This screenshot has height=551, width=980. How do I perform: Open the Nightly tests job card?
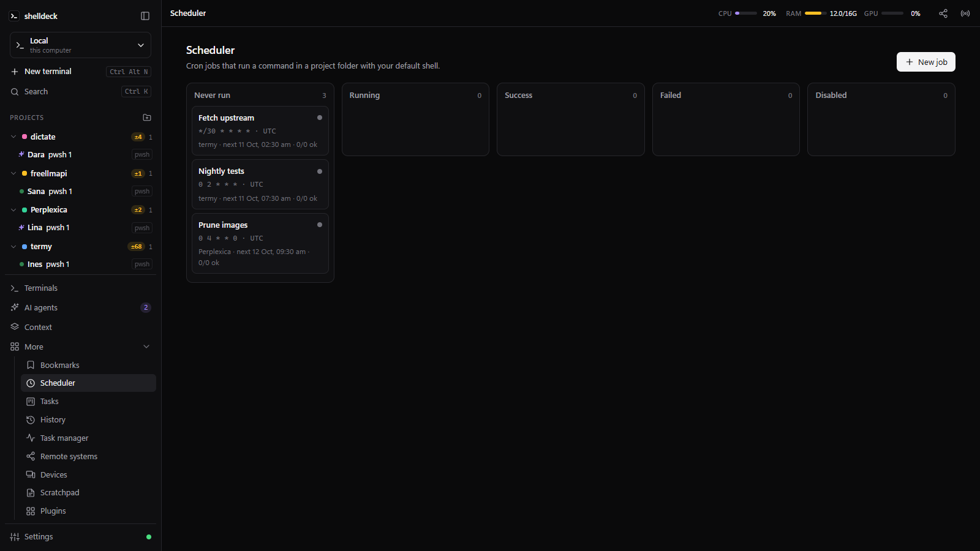pos(260,184)
